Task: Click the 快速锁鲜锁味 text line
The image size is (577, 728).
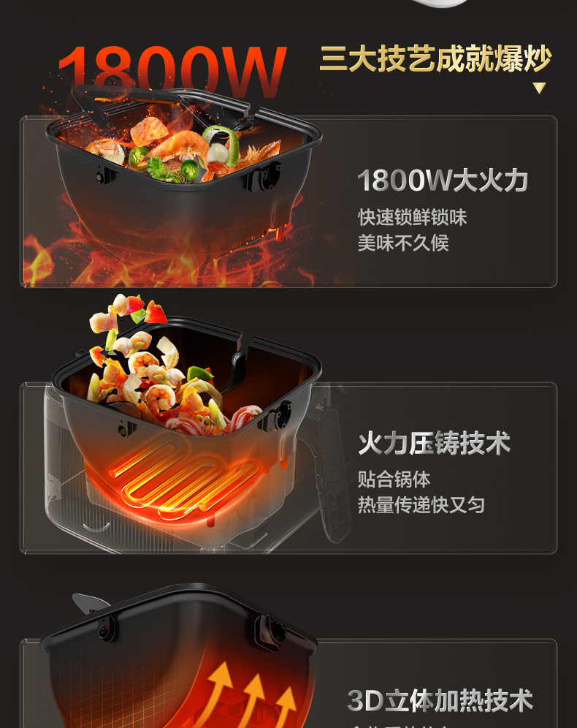Action: click(413, 217)
